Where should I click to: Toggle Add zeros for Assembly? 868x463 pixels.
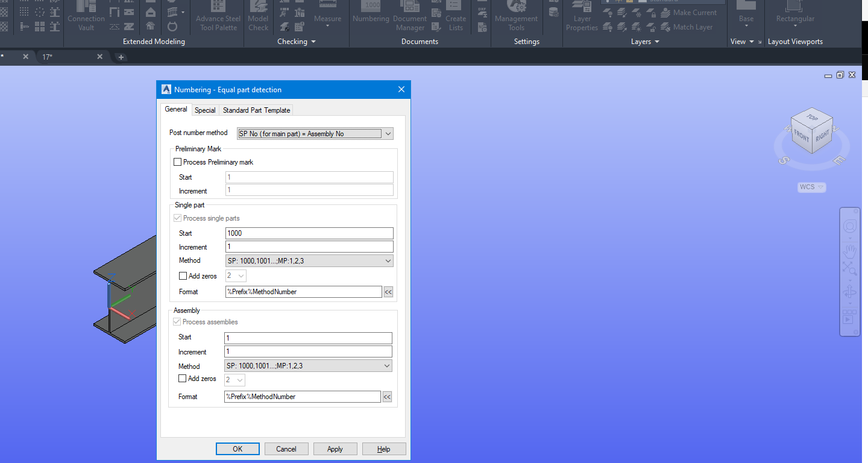[x=183, y=379]
